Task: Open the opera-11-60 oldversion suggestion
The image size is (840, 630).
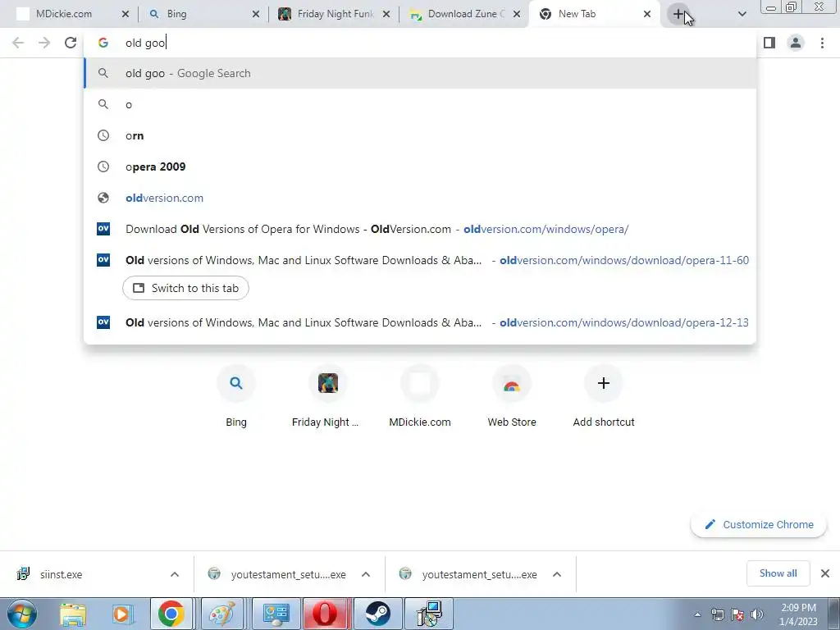Action: [x=420, y=260]
